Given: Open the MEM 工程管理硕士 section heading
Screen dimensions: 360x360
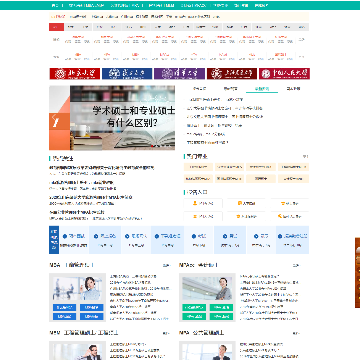Looking at the screenshot, I should coord(83,333).
